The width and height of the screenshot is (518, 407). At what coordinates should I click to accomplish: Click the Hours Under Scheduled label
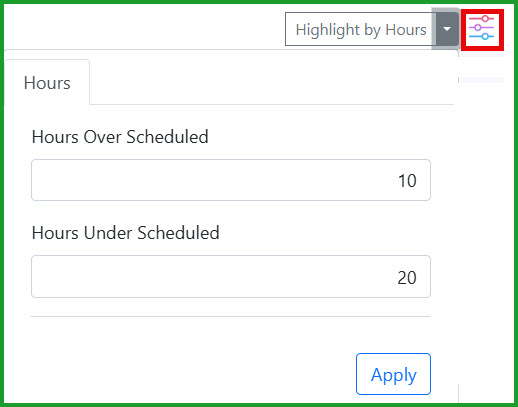point(125,233)
